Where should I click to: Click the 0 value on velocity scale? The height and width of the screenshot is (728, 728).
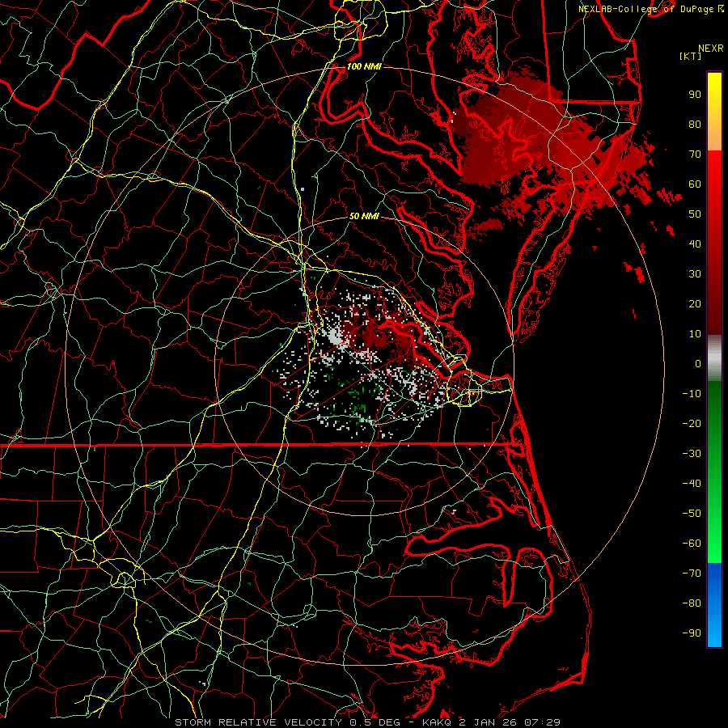(x=698, y=363)
